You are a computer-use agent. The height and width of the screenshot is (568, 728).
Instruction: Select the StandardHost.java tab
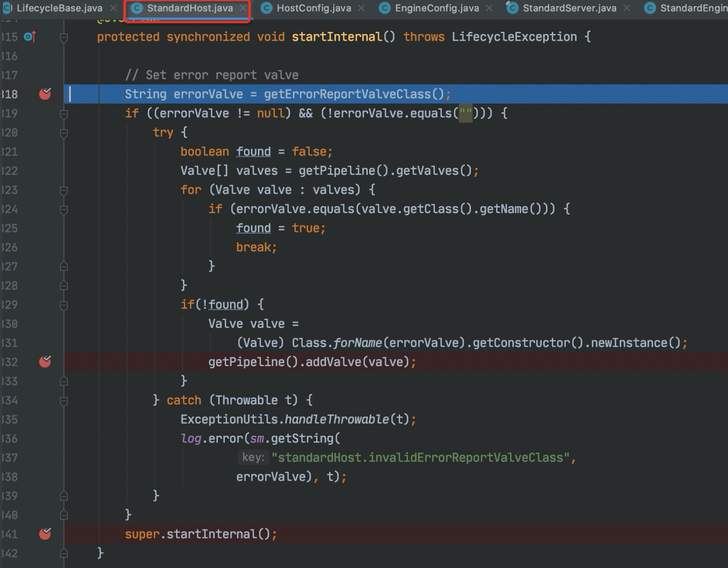click(x=190, y=8)
